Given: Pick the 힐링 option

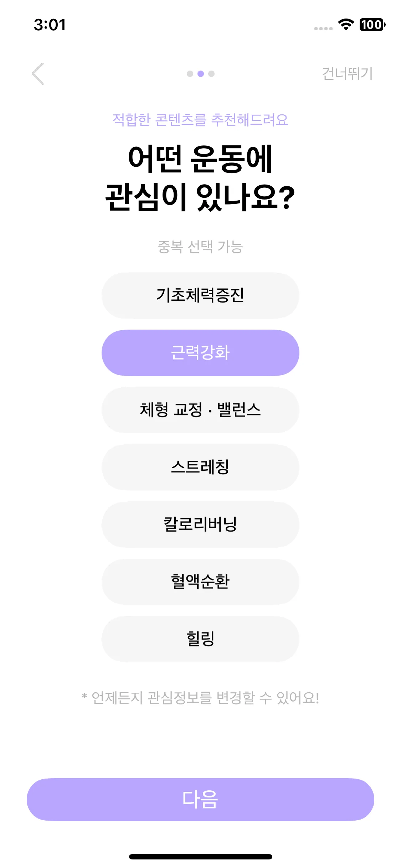Looking at the screenshot, I should click(x=200, y=639).
